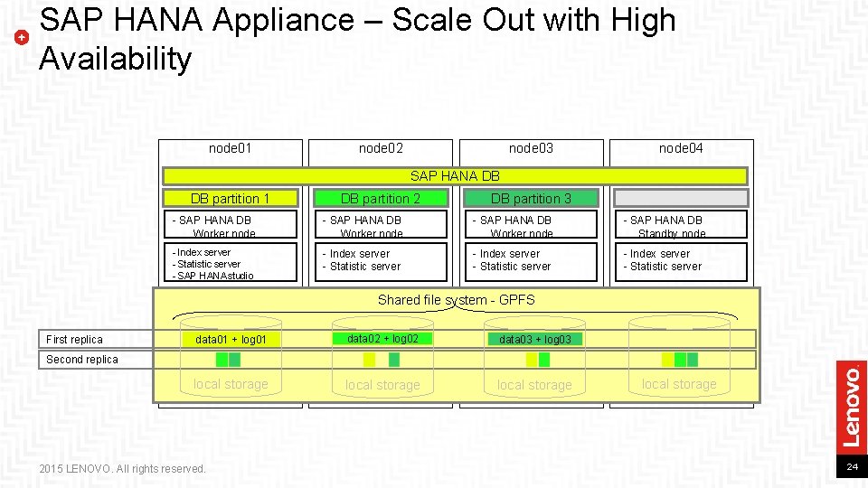
Task: Click local storage label under node04
Action: pyautogui.click(x=679, y=384)
